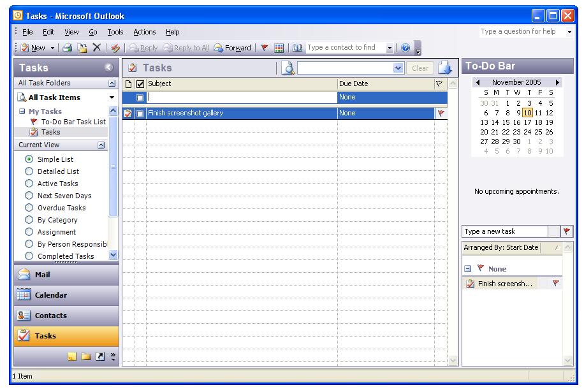584x392 pixels.
Task: Delete the item with the X icon
Action: click(97, 47)
